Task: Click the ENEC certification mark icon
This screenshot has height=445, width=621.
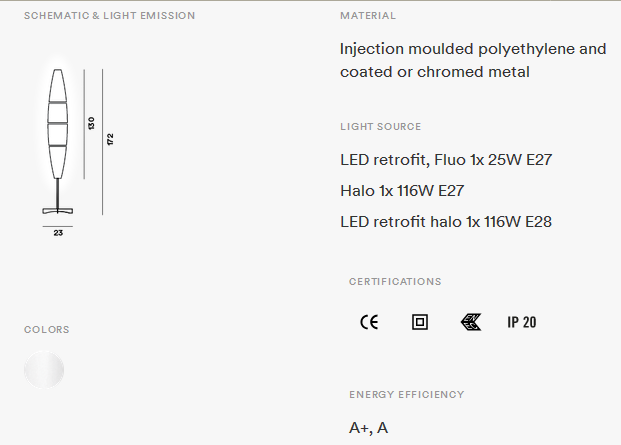Action: click(x=471, y=322)
